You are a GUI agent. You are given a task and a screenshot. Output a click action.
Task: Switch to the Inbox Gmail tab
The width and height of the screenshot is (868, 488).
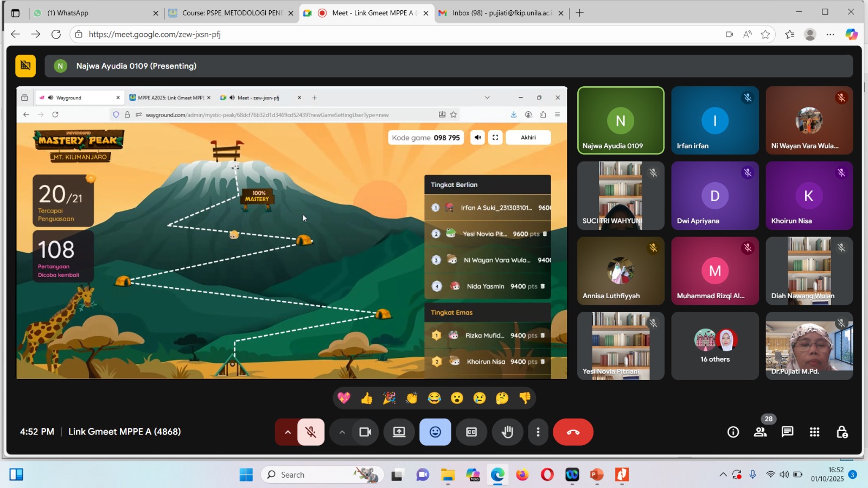point(499,13)
